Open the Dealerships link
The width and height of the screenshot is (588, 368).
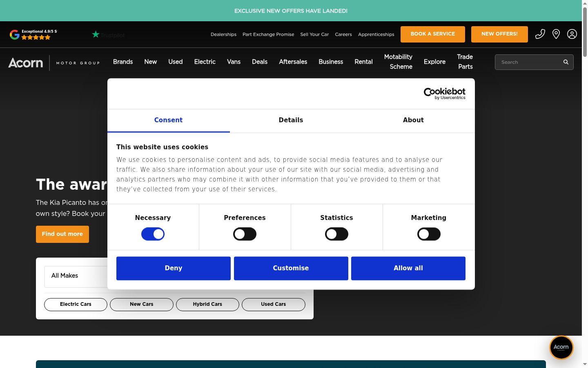pyautogui.click(x=223, y=34)
